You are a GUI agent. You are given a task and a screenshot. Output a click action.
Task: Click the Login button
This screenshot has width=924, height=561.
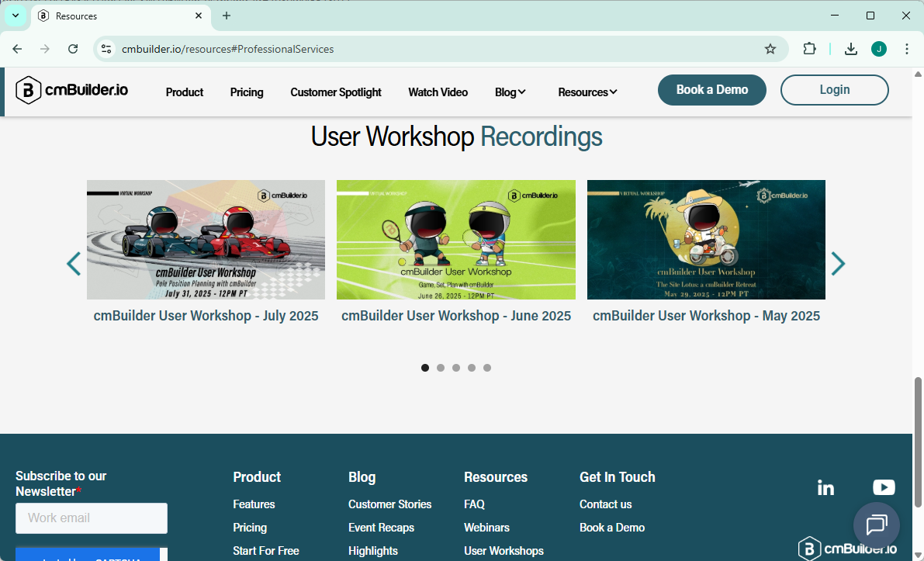(835, 90)
